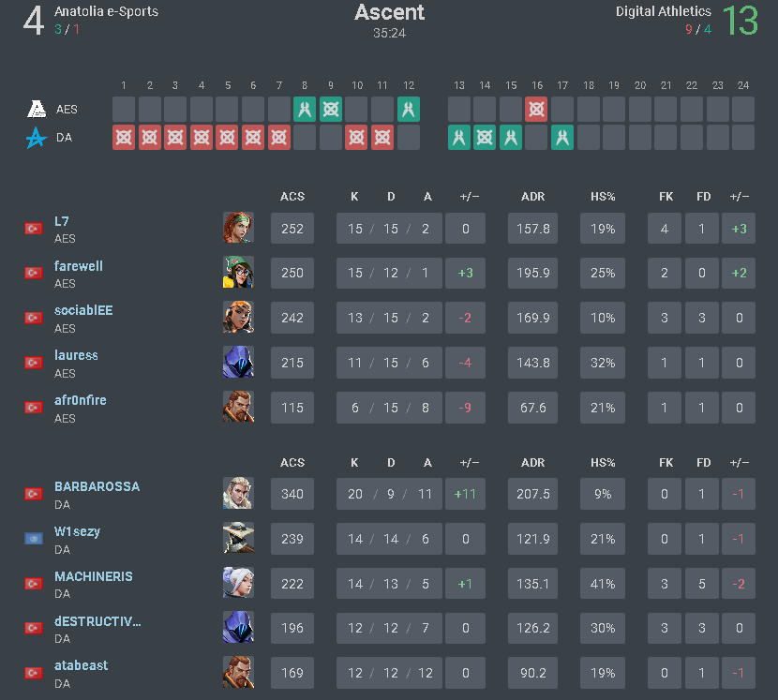Click W1sezy's blue country flag
778x700 pixels.
click(x=33, y=539)
